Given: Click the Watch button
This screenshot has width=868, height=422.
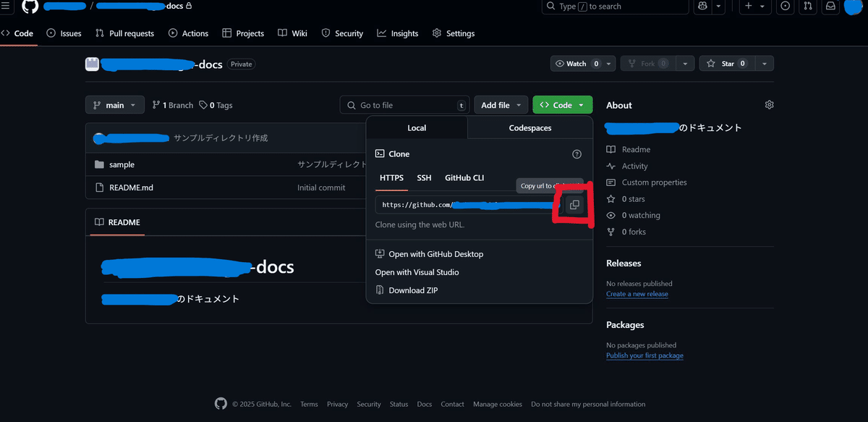Looking at the screenshot, I should click(576, 64).
